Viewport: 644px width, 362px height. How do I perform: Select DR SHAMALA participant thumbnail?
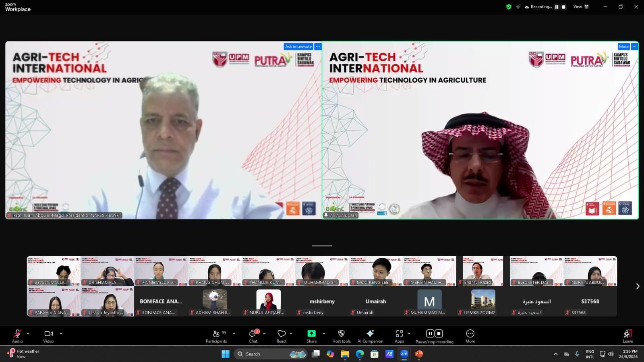tap(107, 271)
